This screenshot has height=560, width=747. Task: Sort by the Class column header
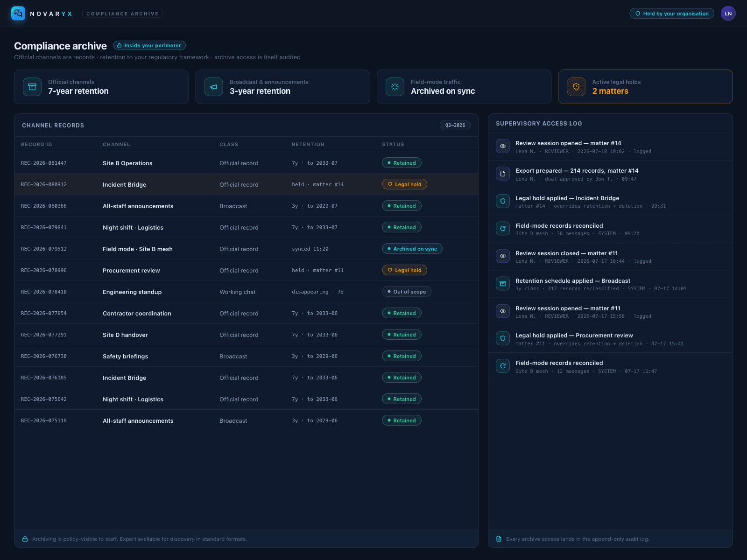(229, 145)
